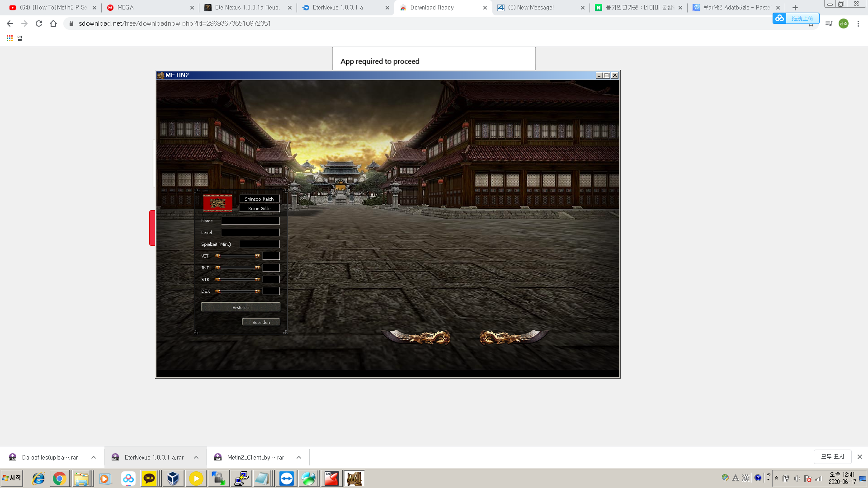Open Windows Explorer from taskbar
This screenshot has height=488, width=868.
[x=81, y=479]
